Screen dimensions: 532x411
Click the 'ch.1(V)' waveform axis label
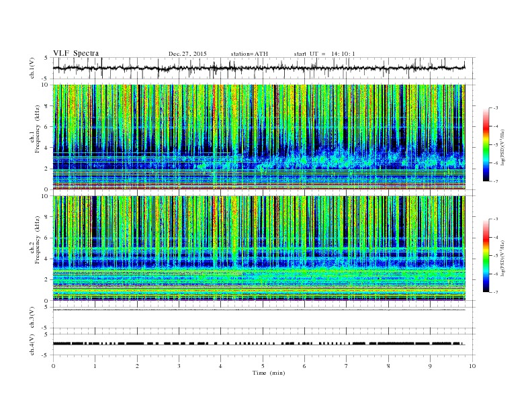click(32, 68)
